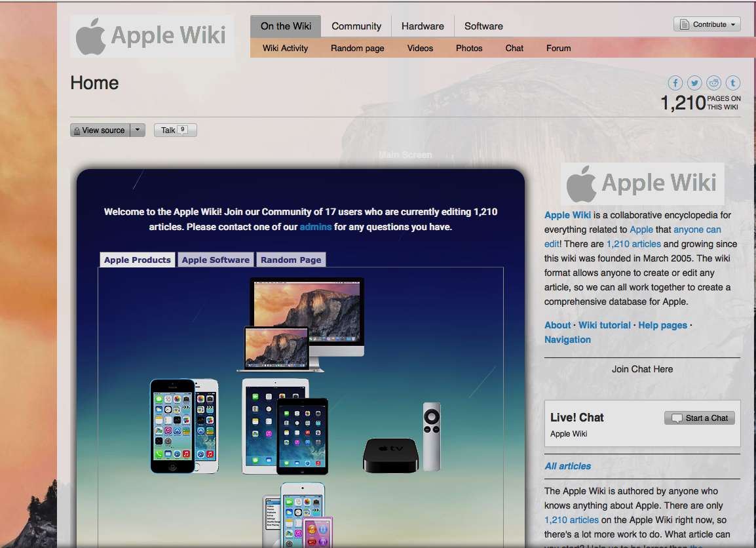The width and height of the screenshot is (756, 548).
Task: Switch to the Apple Software tab
Action: pyautogui.click(x=216, y=260)
